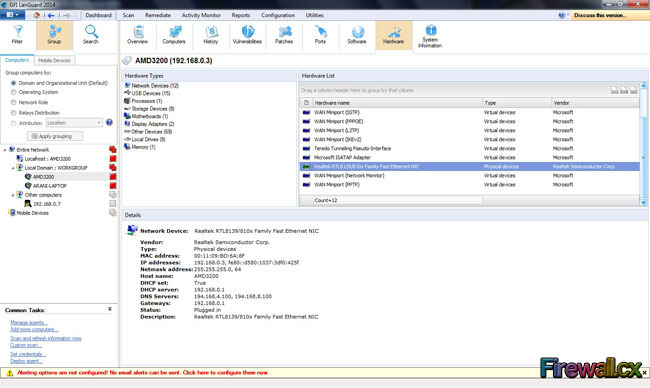This screenshot has width=650, height=388.
Task: Open the Search tool
Action: tap(90, 35)
